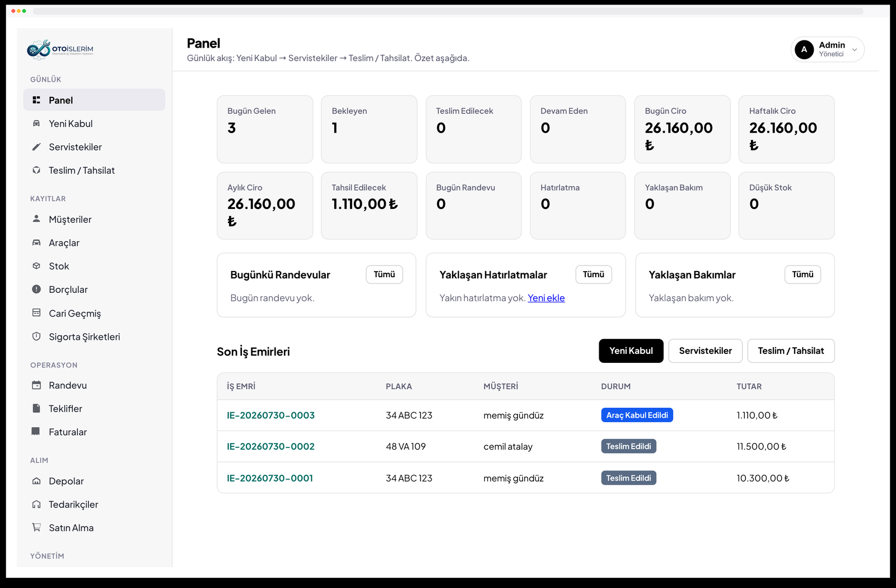The height and width of the screenshot is (588, 896).
Task: Click the Sigorta Şirketleri shield icon
Action: [36, 337]
